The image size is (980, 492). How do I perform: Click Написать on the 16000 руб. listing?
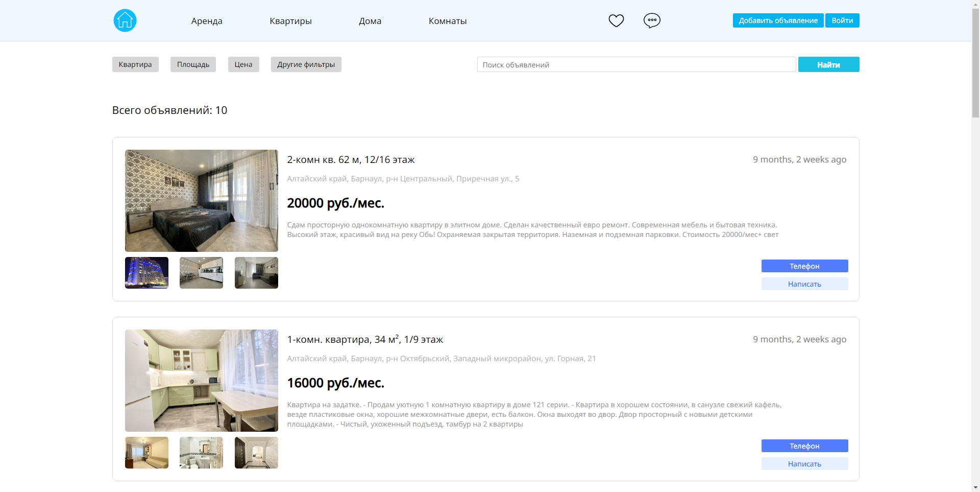(x=804, y=463)
